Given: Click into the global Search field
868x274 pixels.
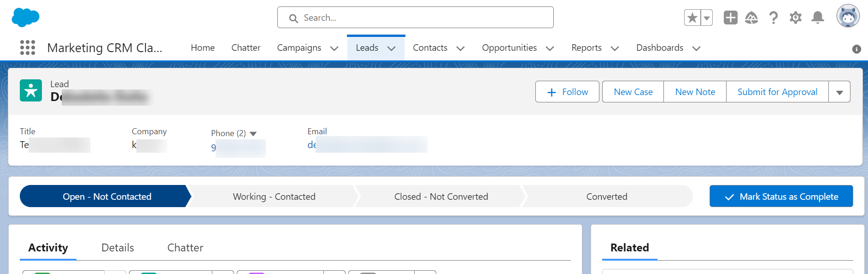Looking at the screenshot, I should tap(415, 18).
